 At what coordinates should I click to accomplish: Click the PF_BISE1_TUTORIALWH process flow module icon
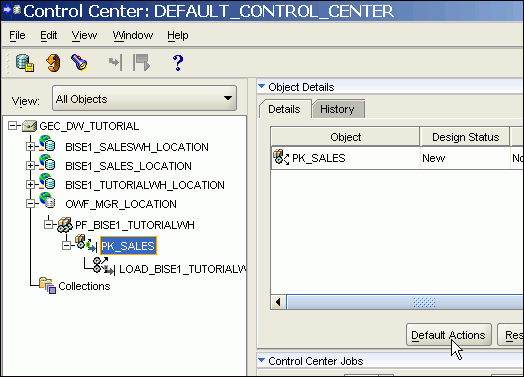64,225
